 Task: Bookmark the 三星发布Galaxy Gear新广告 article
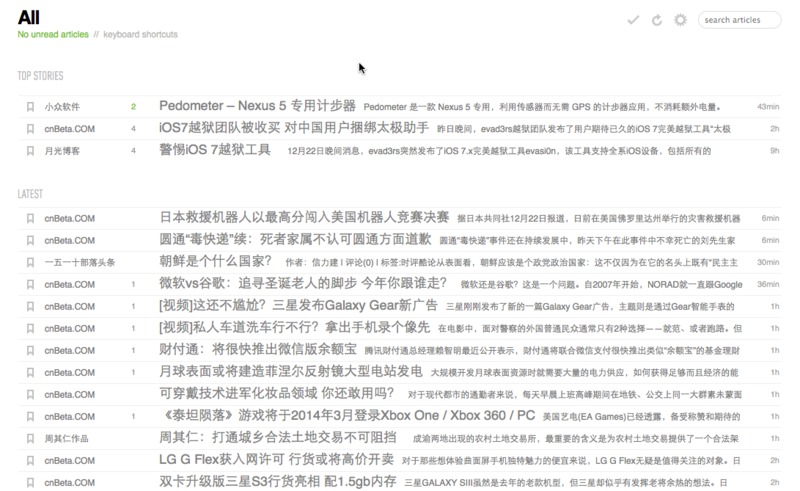pos(30,306)
